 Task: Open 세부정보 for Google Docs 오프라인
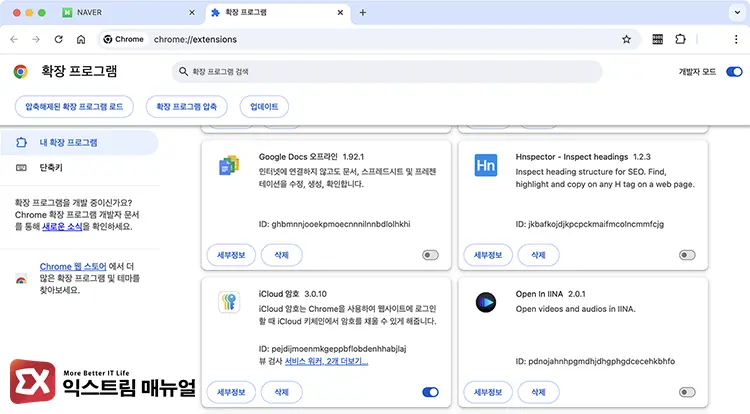click(231, 255)
